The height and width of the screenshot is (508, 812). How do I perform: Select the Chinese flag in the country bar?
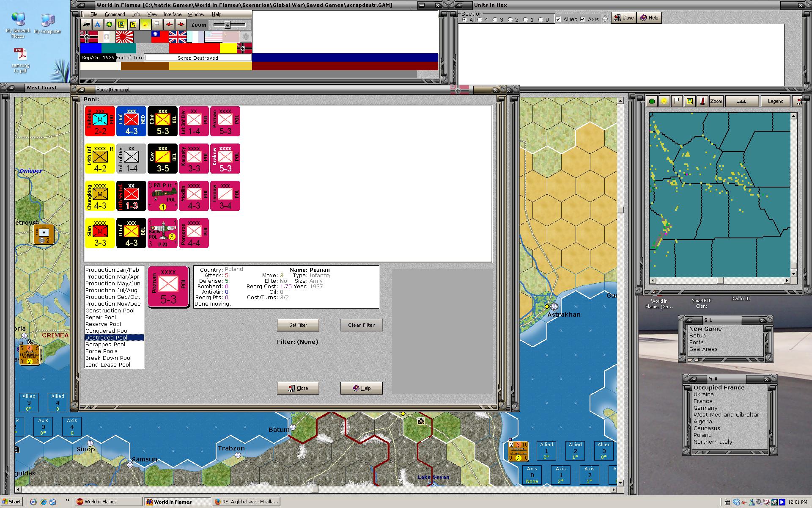pyautogui.click(x=160, y=37)
